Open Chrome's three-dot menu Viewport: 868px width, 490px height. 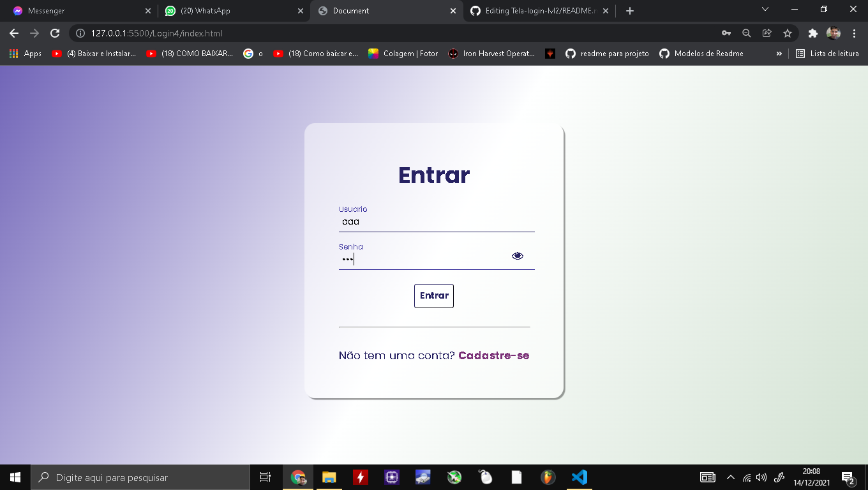pos(855,33)
